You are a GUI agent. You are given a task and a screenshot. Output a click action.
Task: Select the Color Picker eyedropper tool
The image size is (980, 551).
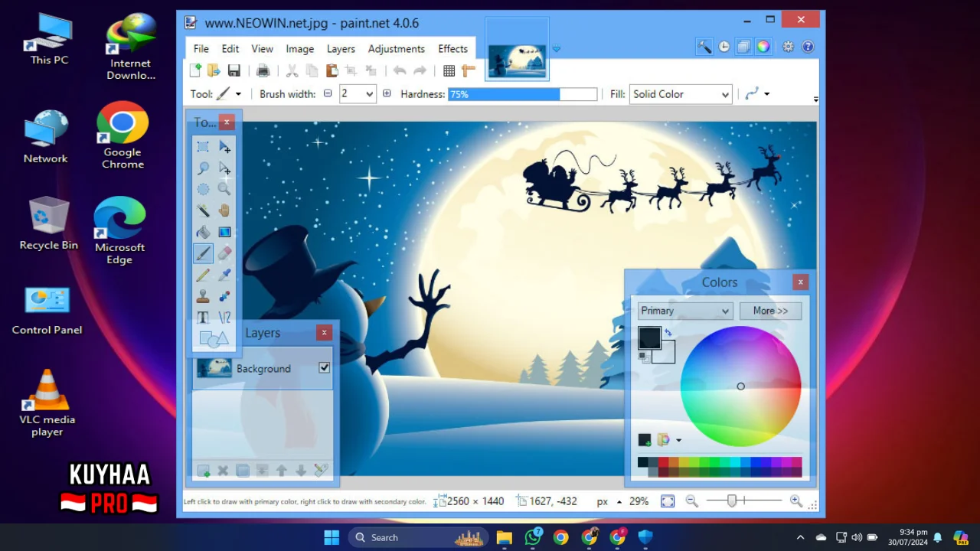point(224,275)
